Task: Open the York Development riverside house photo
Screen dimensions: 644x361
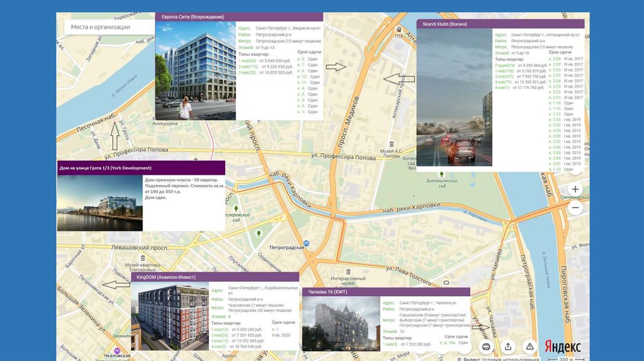Action: 100,203
